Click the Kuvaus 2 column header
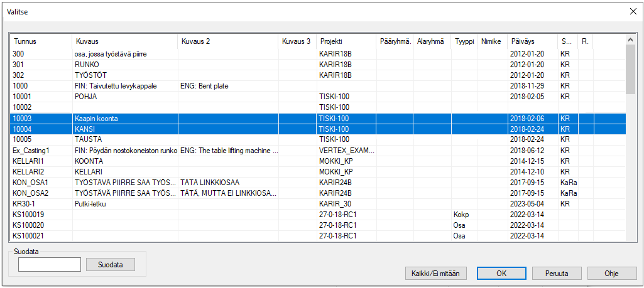644x288 pixels. pos(227,41)
